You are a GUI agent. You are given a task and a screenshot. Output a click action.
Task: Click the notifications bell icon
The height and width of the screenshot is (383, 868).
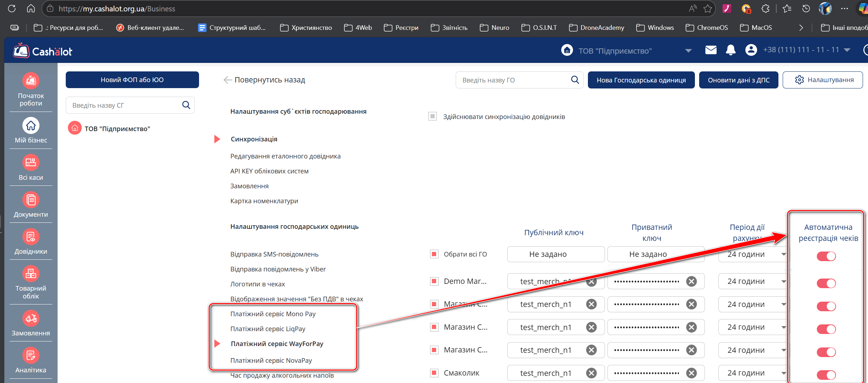(730, 50)
